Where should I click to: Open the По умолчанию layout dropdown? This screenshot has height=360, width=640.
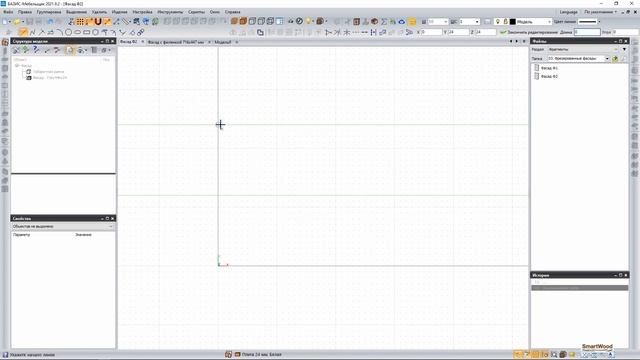point(600,12)
